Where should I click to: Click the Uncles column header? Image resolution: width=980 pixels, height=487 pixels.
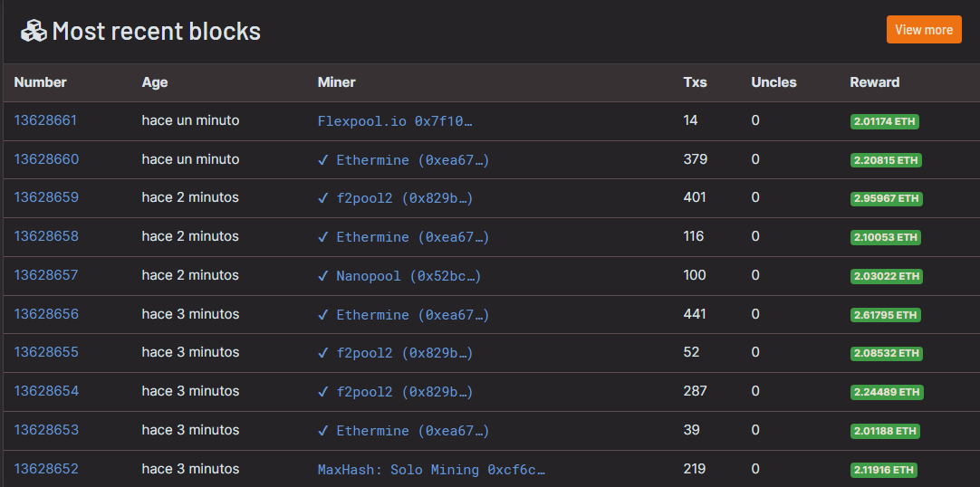tap(773, 82)
